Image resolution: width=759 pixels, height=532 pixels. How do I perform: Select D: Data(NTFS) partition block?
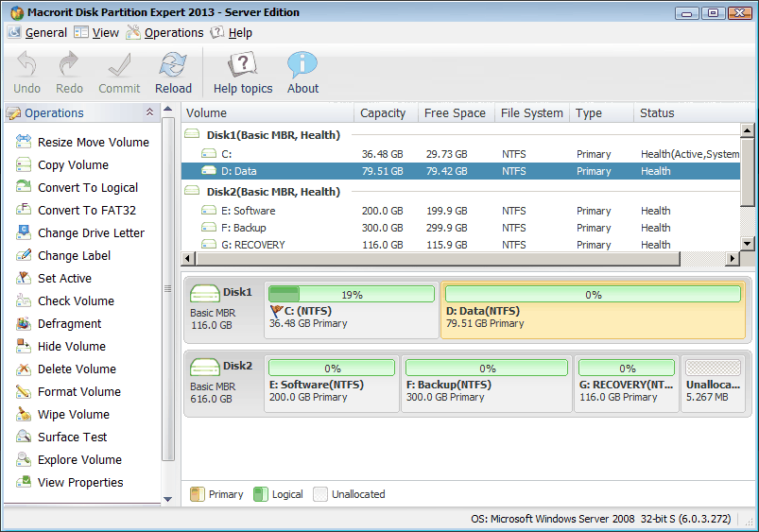(x=593, y=310)
